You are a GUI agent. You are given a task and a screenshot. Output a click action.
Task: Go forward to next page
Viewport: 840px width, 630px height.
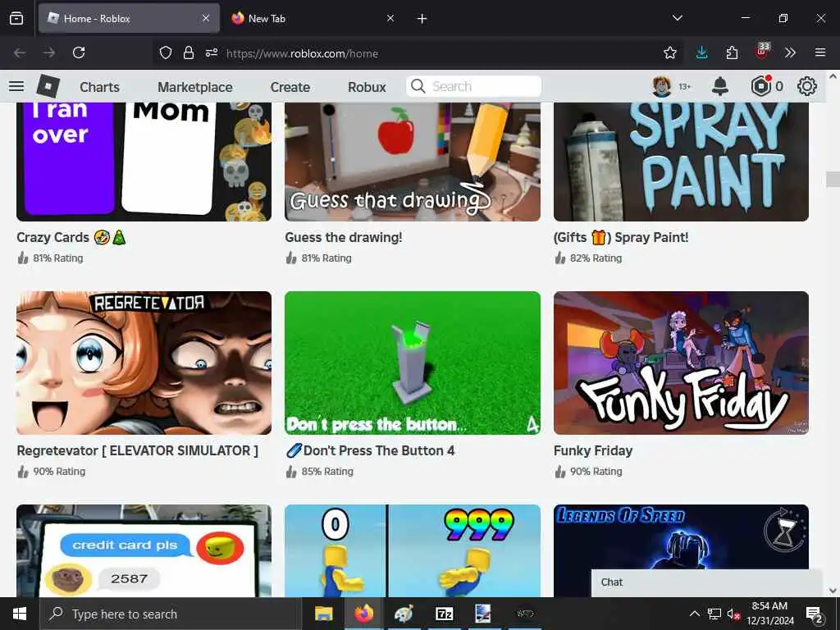click(49, 52)
